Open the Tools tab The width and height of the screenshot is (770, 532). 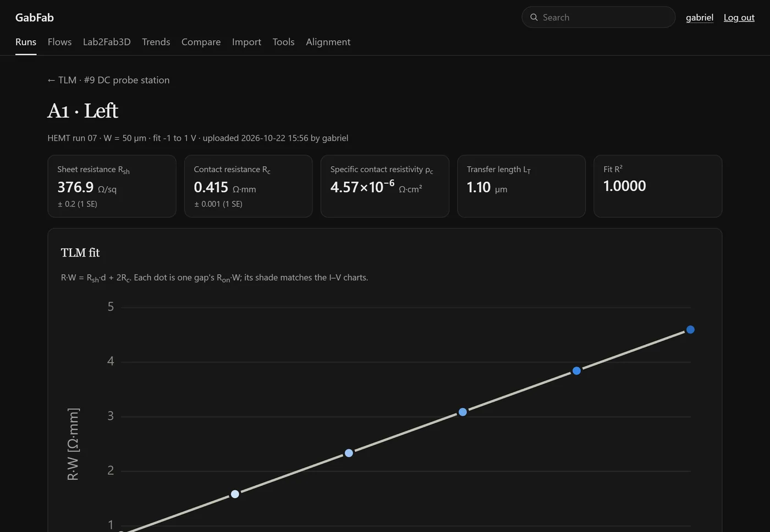point(283,42)
